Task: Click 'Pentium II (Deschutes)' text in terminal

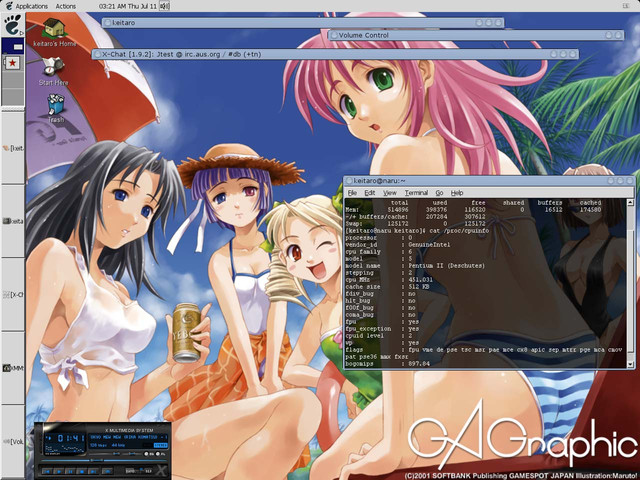Action: [x=447, y=266]
